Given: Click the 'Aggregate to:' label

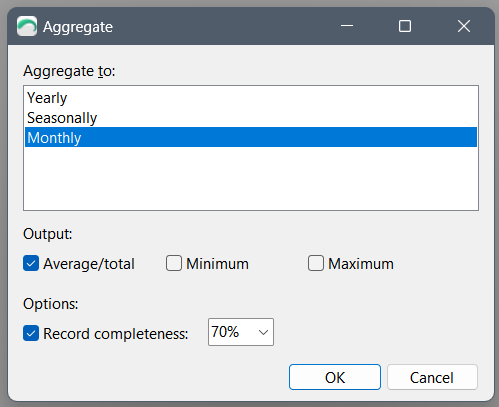Looking at the screenshot, I should pos(69,71).
